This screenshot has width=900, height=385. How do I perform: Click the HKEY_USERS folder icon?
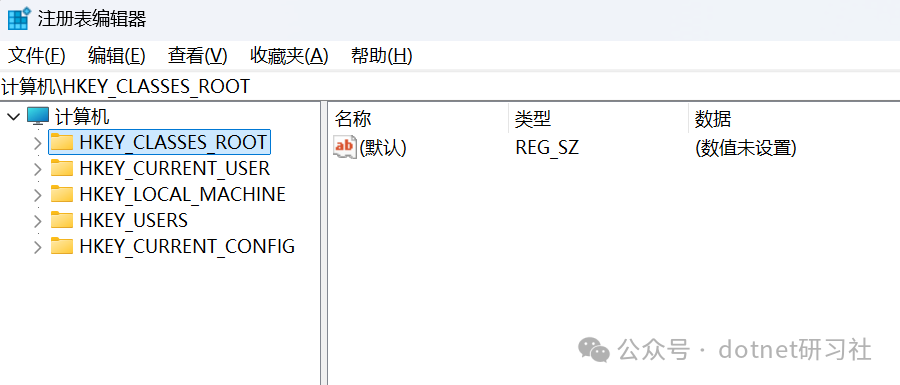(x=62, y=220)
